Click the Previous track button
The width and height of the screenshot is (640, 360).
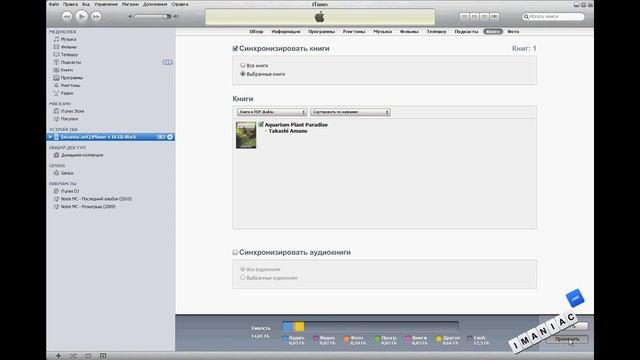pos(67,16)
